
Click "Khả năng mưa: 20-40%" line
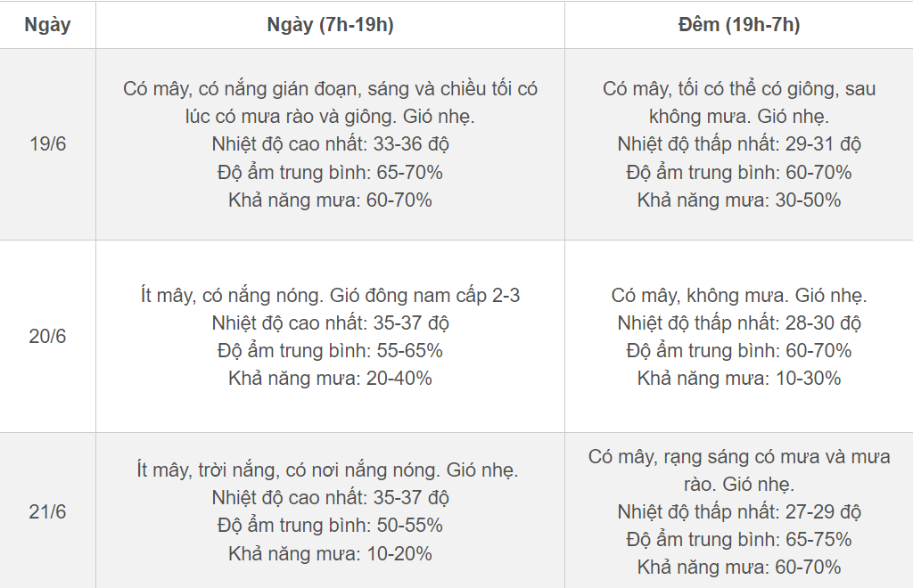coord(330,379)
